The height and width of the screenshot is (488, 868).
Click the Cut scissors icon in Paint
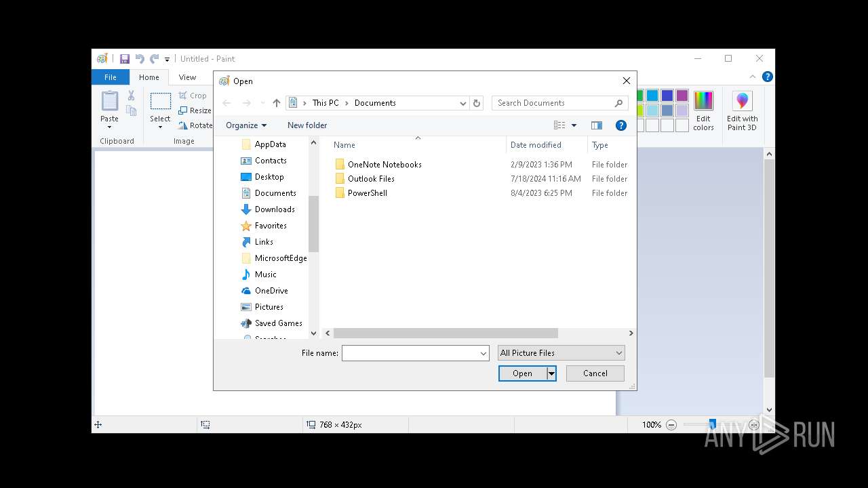point(131,96)
